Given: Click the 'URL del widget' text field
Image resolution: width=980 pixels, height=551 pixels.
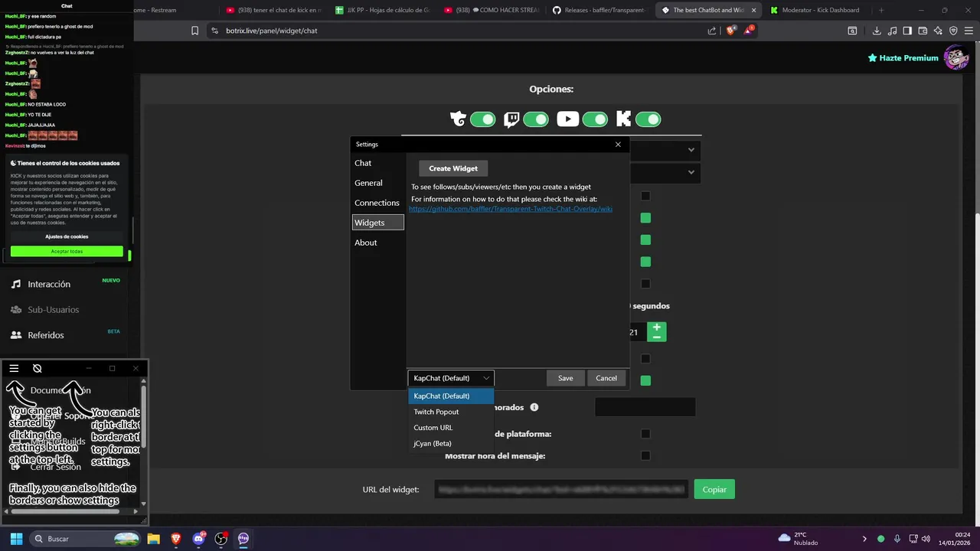Looking at the screenshot, I should [x=561, y=489].
